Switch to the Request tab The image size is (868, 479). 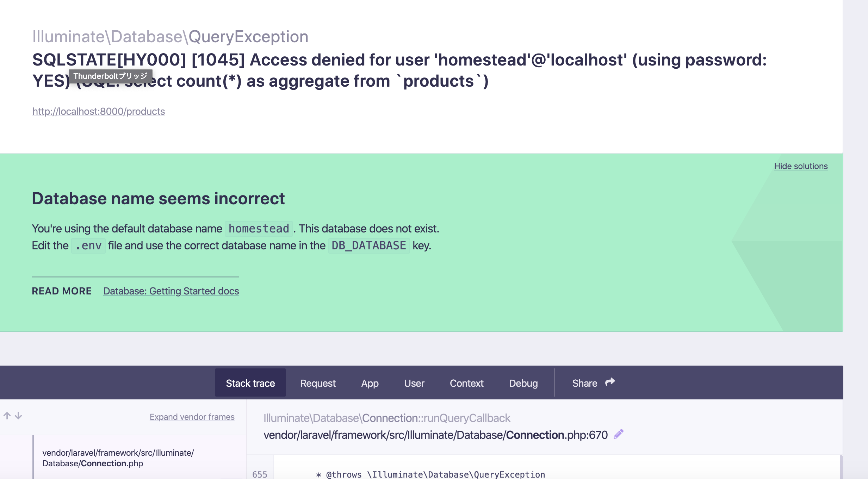[317, 383]
